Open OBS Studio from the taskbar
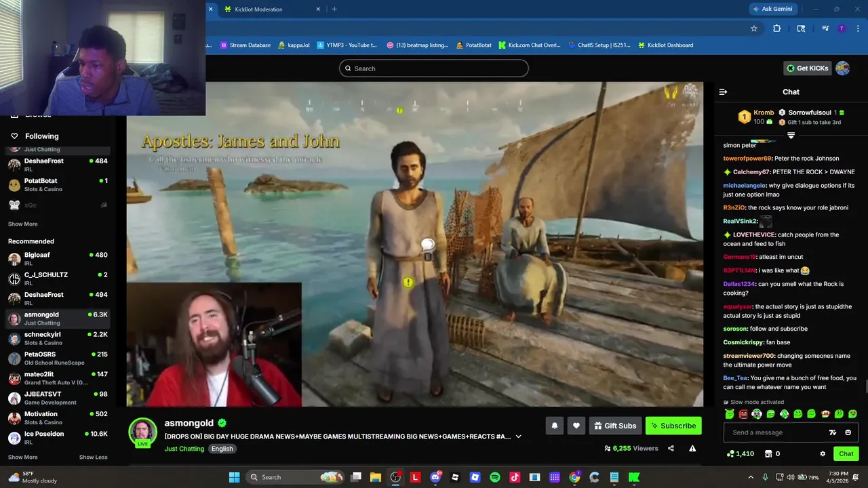Image resolution: width=868 pixels, height=488 pixels. click(395, 477)
